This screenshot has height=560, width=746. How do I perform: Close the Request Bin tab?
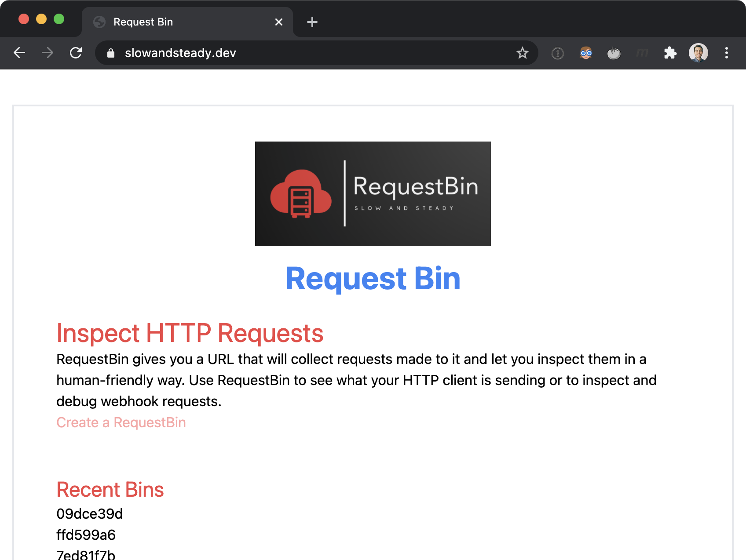pos(278,22)
